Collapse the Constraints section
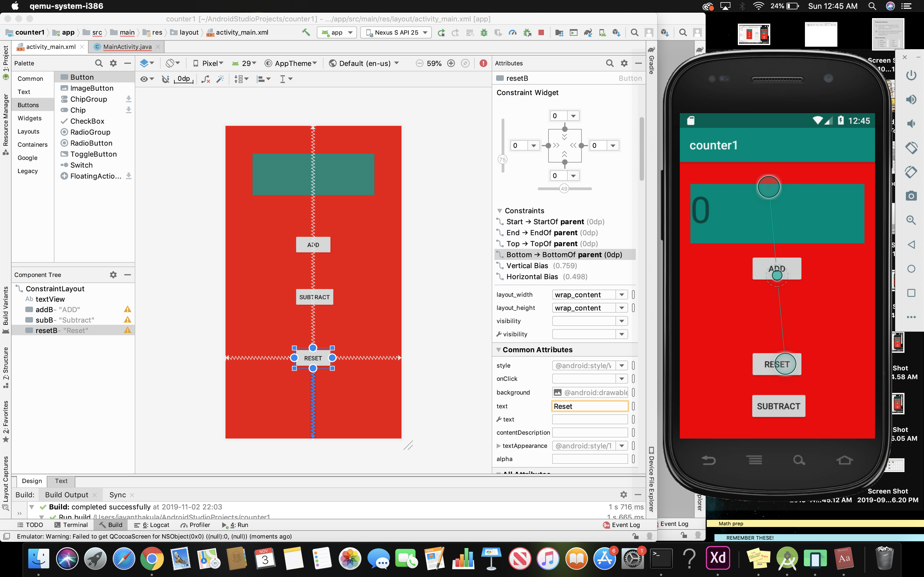Screen dimensions: 924x577 [499, 211]
